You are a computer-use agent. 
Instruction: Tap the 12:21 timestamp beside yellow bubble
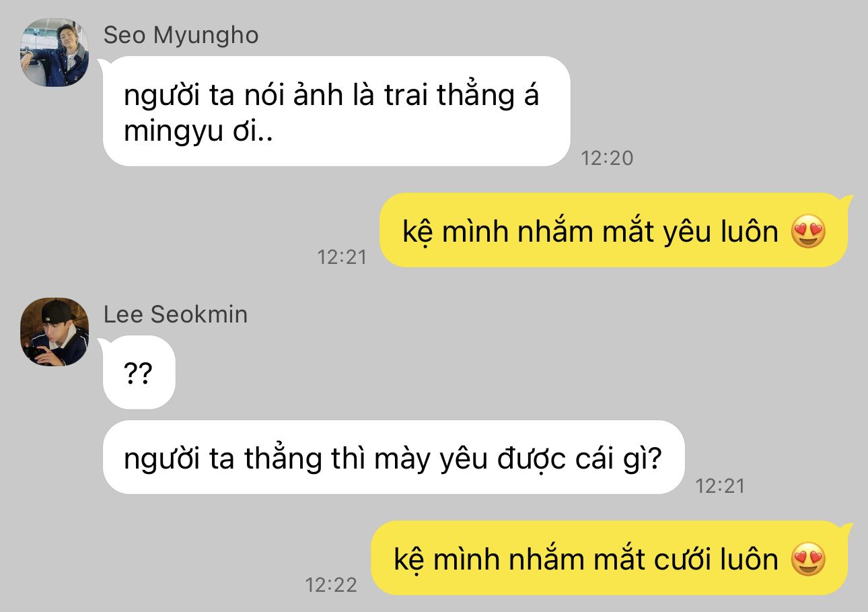[342, 257]
